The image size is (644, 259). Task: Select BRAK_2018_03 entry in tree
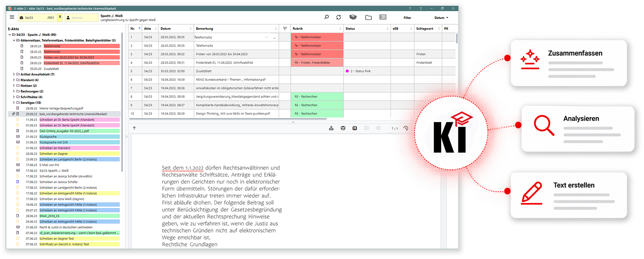coord(79,216)
